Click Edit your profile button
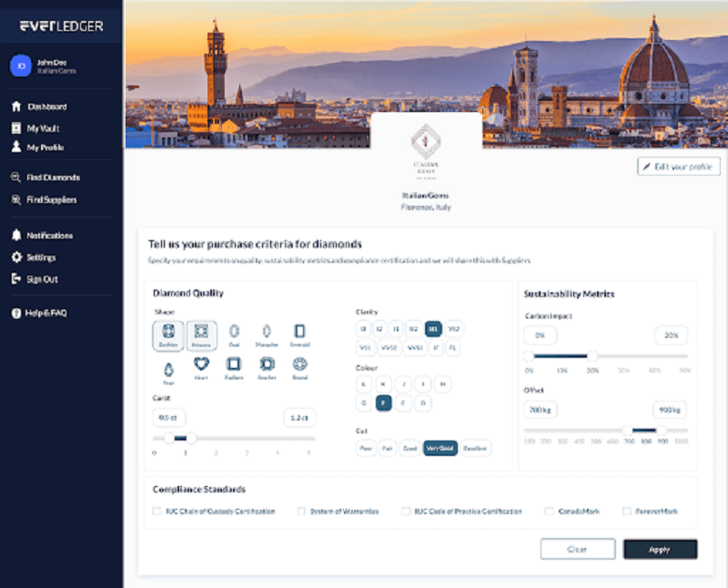The image size is (728, 588). coord(679,167)
